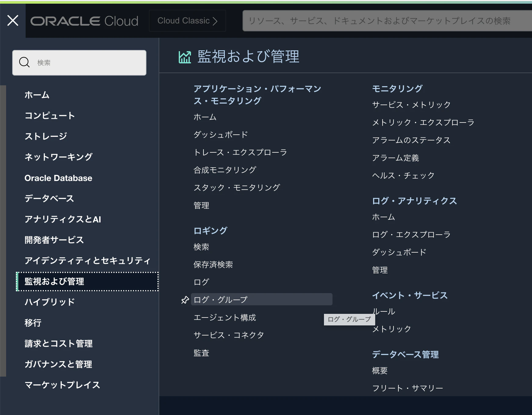Open アイデンティティとセキュリティ category

pyautogui.click(x=88, y=261)
